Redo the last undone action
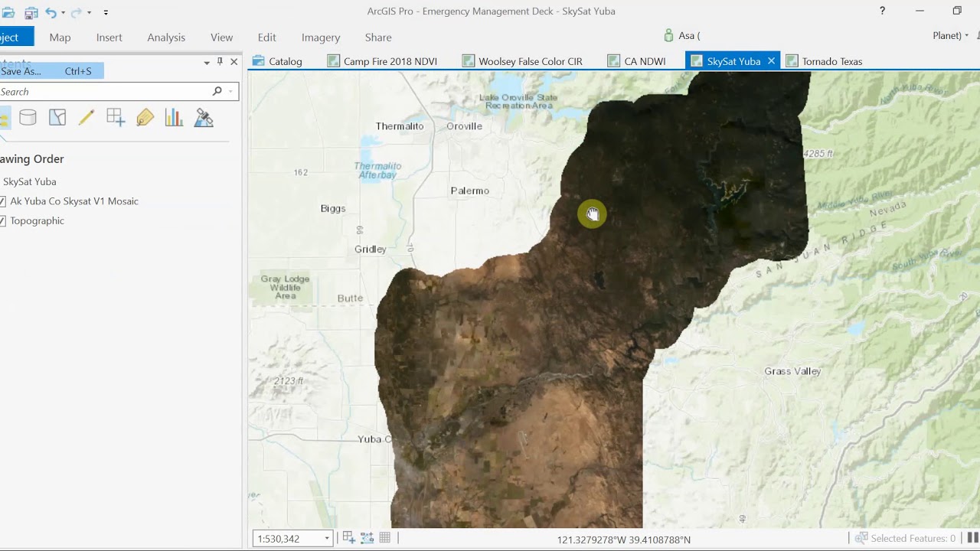This screenshot has width=980, height=551. tap(76, 12)
